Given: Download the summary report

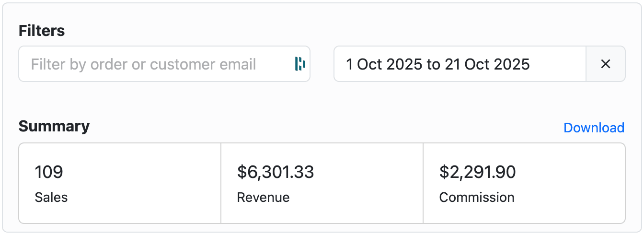Looking at the screenshot, I should tap(594, 128).
